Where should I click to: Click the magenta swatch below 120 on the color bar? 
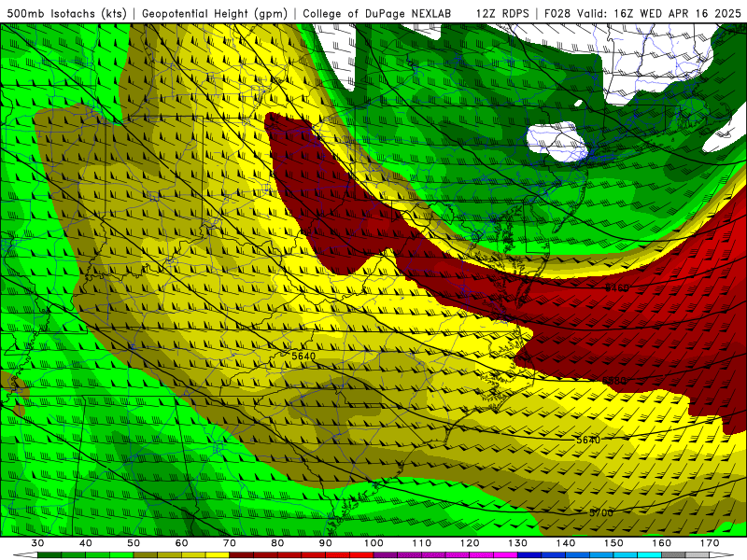coord(482,555)
